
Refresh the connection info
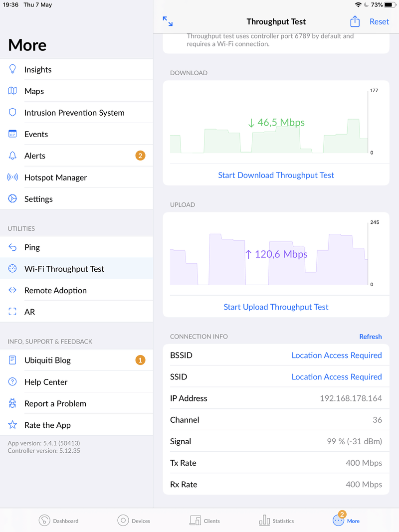371,337
